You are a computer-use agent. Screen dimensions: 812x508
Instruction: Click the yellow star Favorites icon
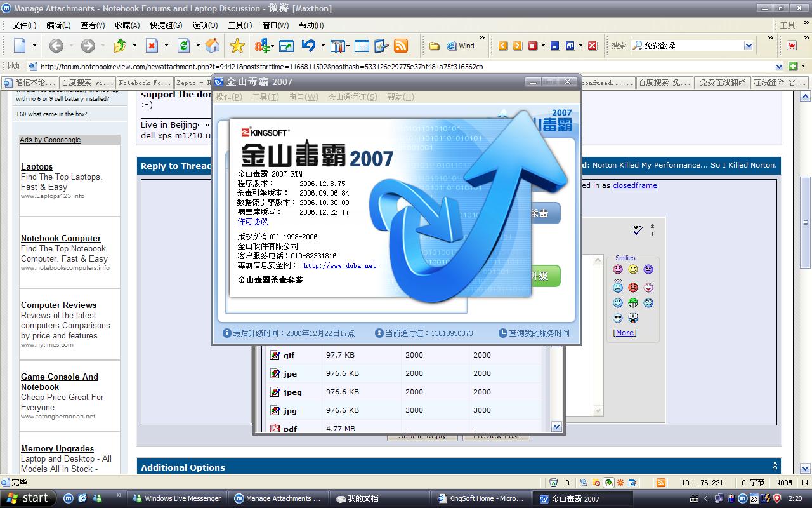pyautogui.click(x=237, y=46)
